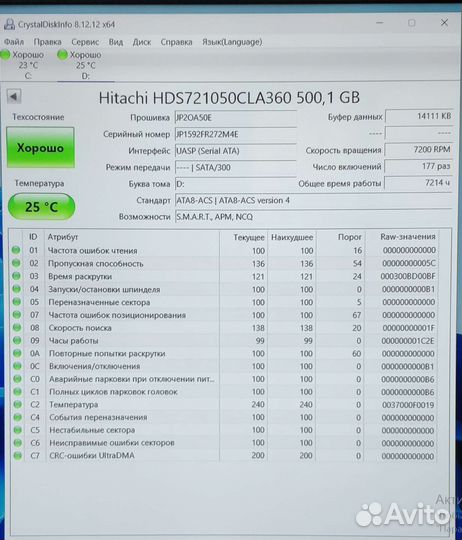
Task: Select attribute text Часы работы
Action: pyautogui.click(x=73, y=341)
